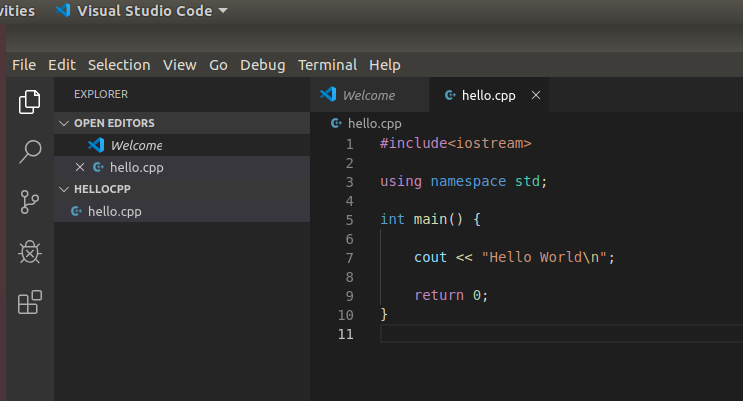Click the C++ file icon on hello.cpp tab

click(450, 95)
